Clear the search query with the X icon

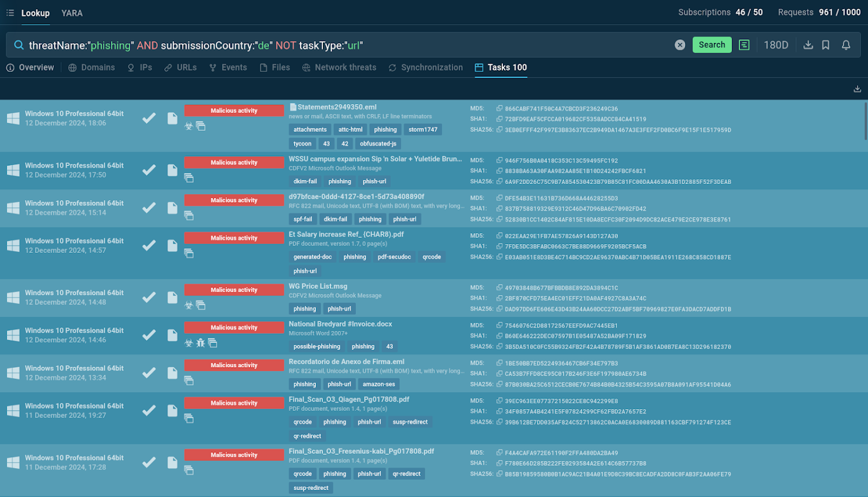tap(680, 45)
